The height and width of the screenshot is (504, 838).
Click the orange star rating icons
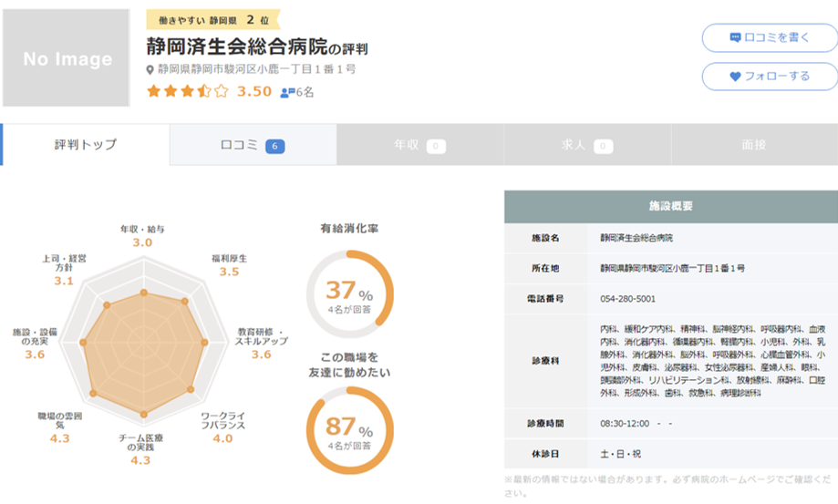pos(187,91)
